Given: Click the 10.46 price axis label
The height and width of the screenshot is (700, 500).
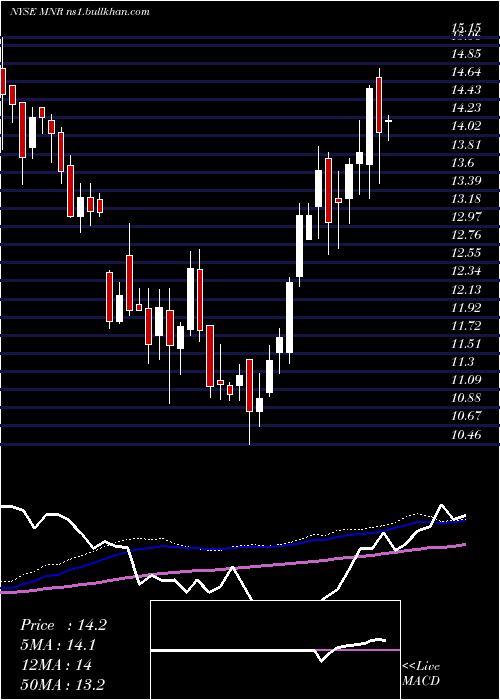Looking at the screenshot, I should (466, 434).
